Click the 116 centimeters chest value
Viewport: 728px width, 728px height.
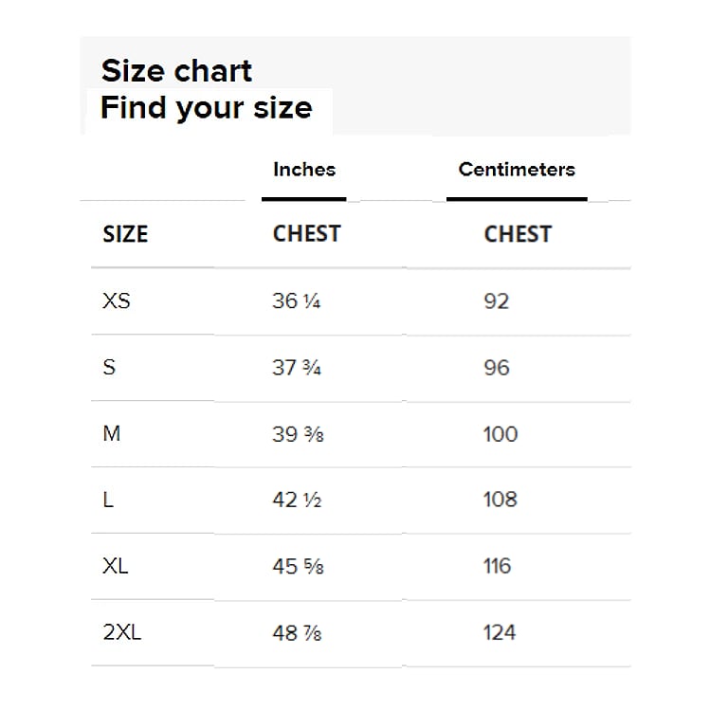pyautogui.click(x=497, y=566)
